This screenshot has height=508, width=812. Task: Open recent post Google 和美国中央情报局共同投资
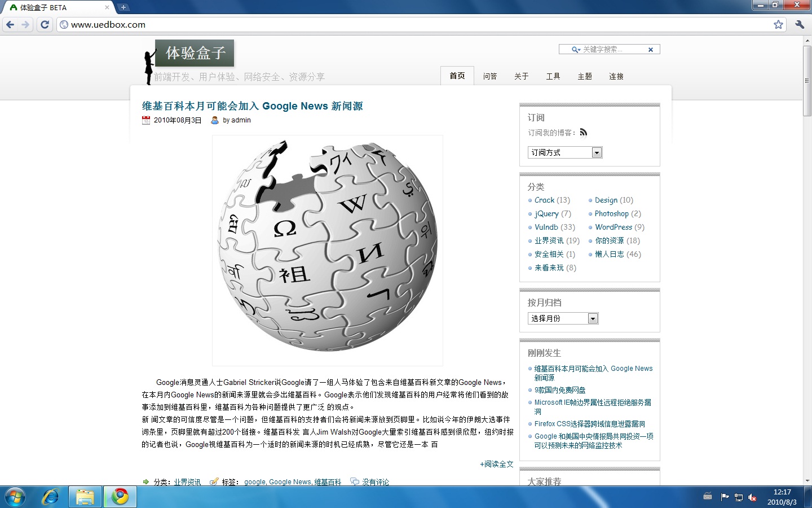tap(594, 441)
